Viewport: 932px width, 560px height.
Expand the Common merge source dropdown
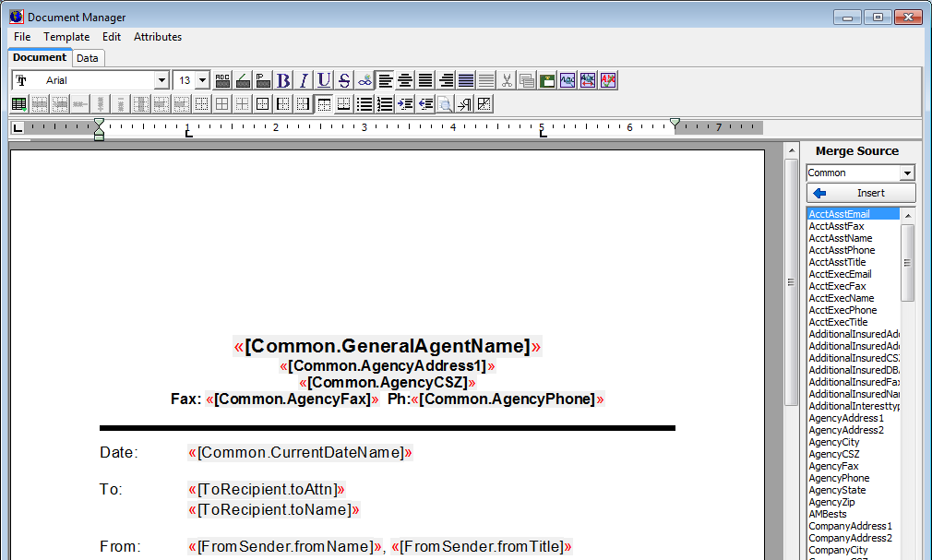pyautogui.click(x=907, y=173)
